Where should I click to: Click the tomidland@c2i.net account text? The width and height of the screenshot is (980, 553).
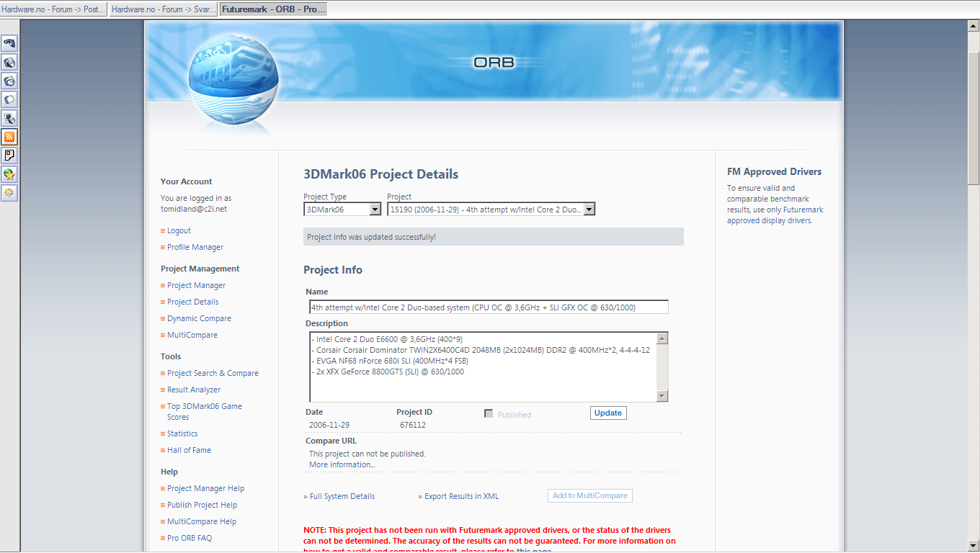pyautogui.click(x=194, y=210)
